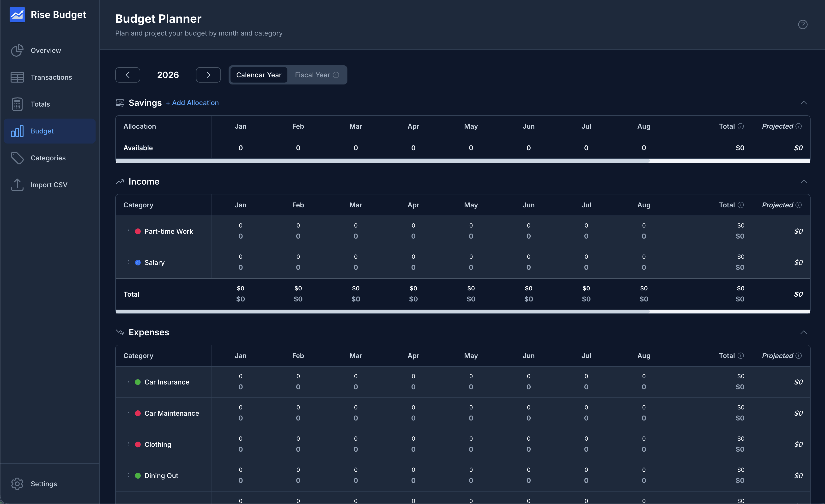The width and height of the screenshot is (825, 504).
Task: Switch to Fiscal Year view
Action: pos(312,75)
